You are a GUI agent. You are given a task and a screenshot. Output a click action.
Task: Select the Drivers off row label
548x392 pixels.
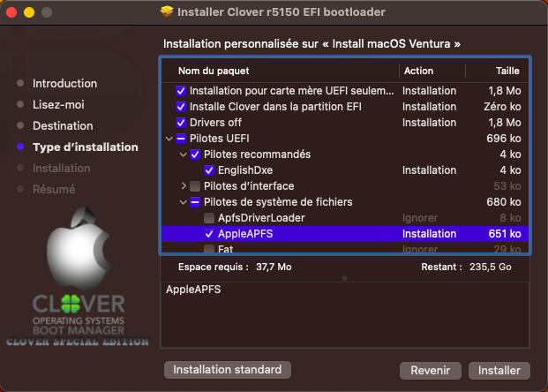tap(215, 123)
